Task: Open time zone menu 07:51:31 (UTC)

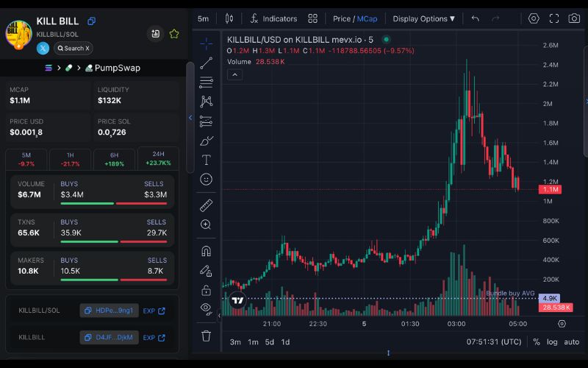Action: tap(494, 342)
